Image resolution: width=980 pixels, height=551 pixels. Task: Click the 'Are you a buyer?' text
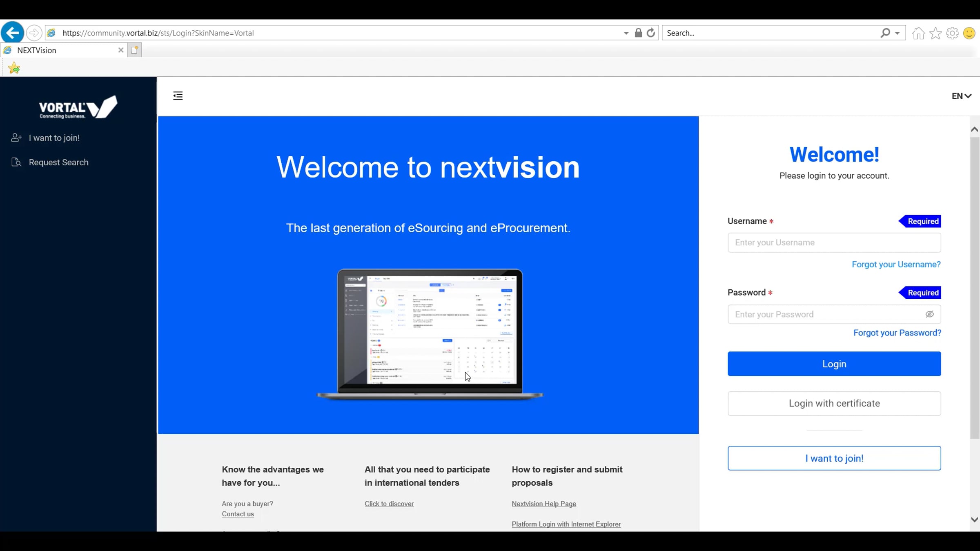point(247,504)
